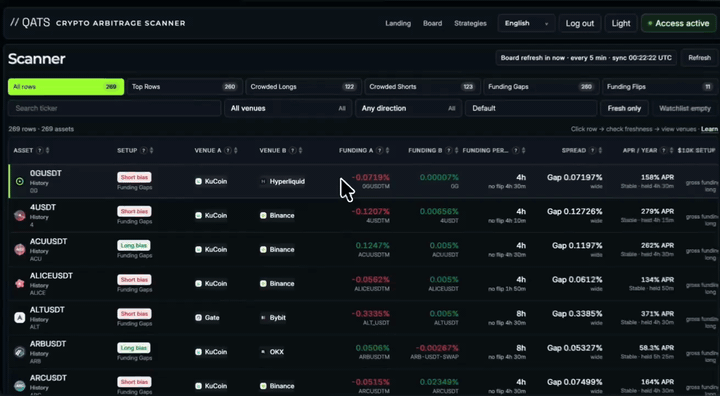Sort by the APR / Year column arrows
The image size is (720, 396).
(671, 151)
